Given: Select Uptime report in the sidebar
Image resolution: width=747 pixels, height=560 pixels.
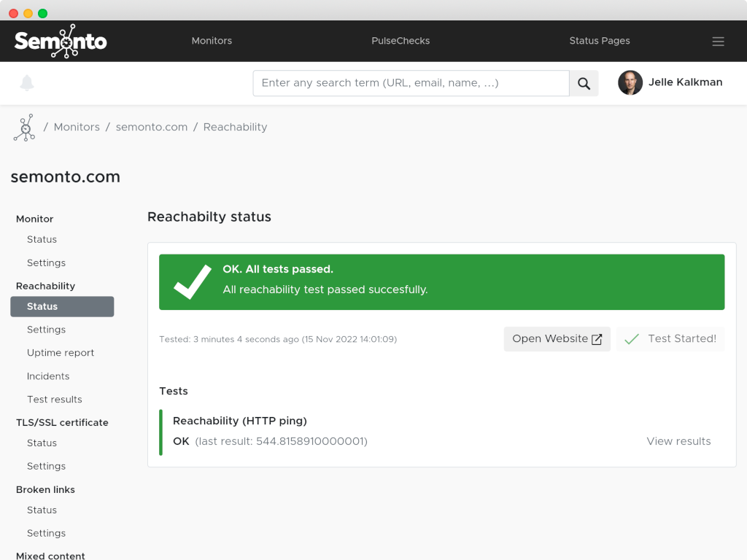Looking at the screenshot, I should pos(61,353).
